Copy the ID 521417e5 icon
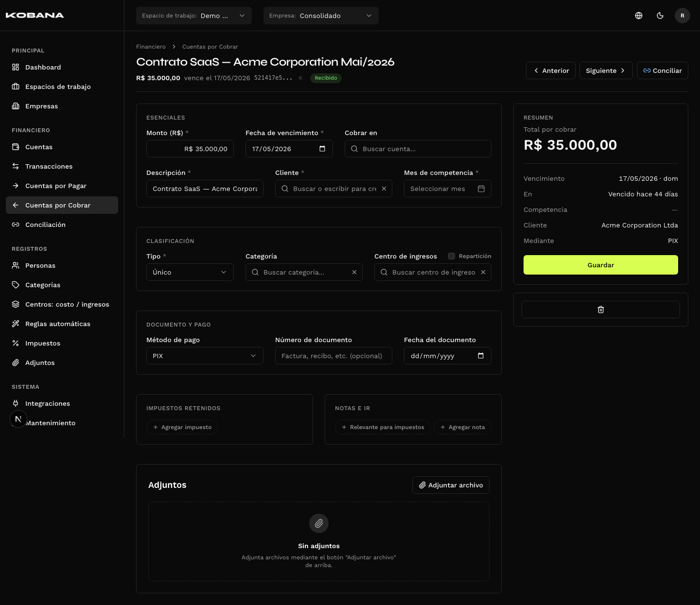 click(x=300, y=78)
